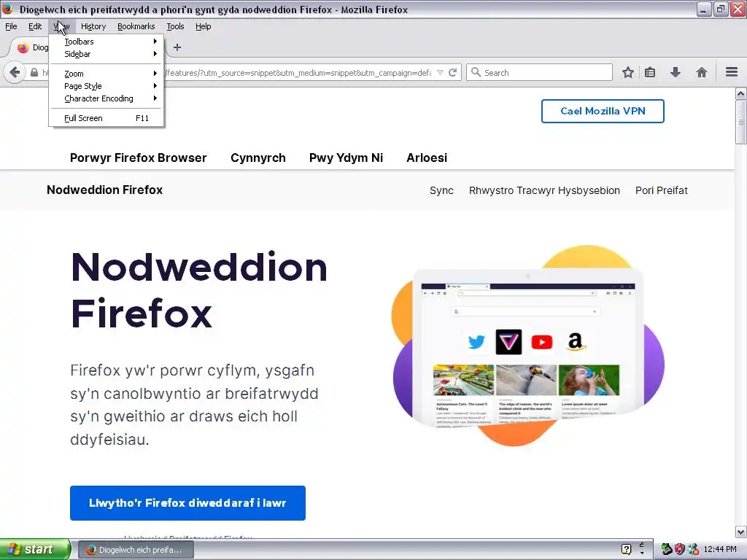Click the Windows Start button
Image resolution: width=747 pixels, height=560 pixels.
tap(35, 549)
